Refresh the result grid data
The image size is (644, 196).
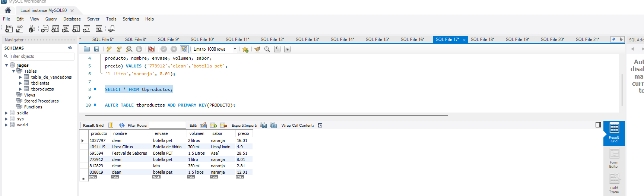tap(122, 125)
